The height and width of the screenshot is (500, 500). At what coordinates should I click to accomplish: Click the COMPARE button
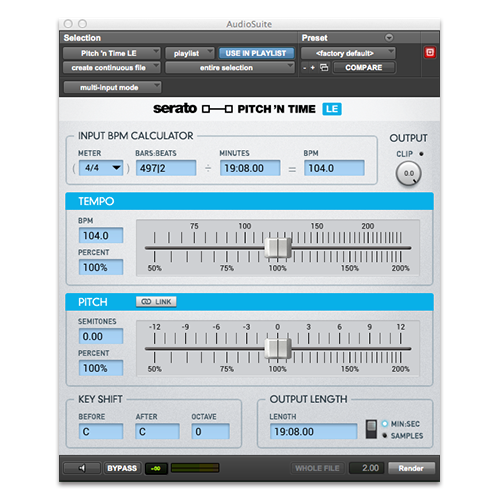pos(364,68)
